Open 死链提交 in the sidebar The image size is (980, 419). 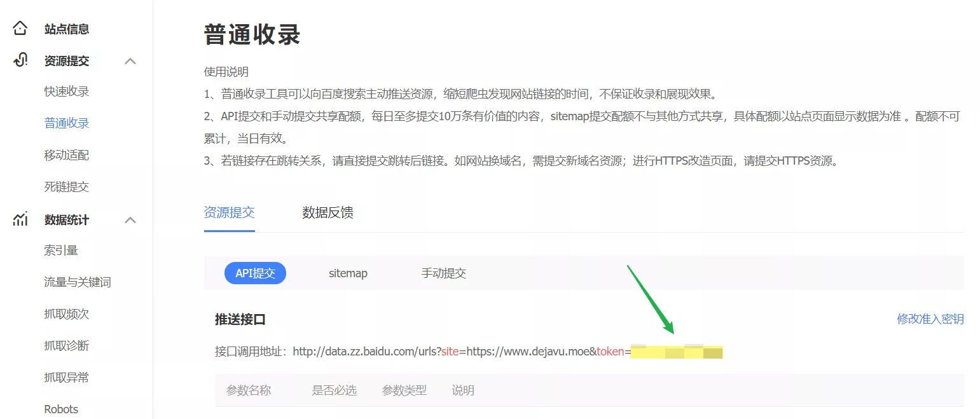pos(66,187)
